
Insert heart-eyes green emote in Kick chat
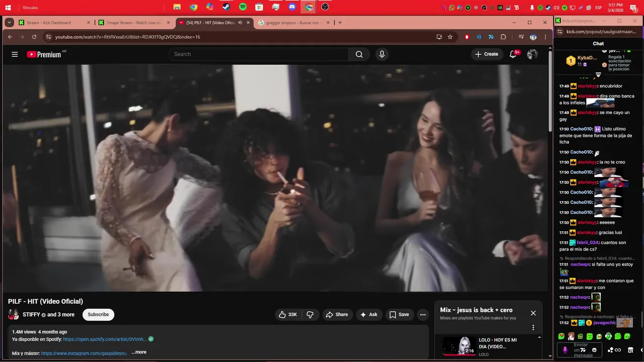point(561,336)
